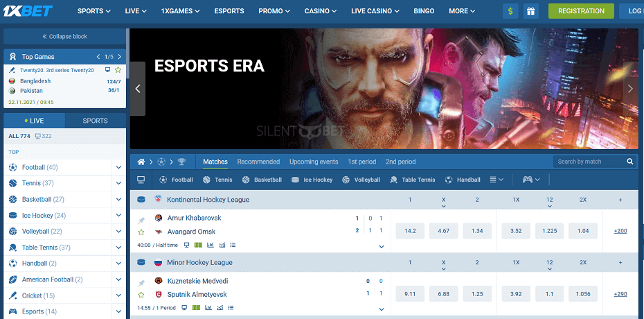The height and width of the screenshot is (319, 644).
Task: Open the Matches tab
Action: pos(215,162)
